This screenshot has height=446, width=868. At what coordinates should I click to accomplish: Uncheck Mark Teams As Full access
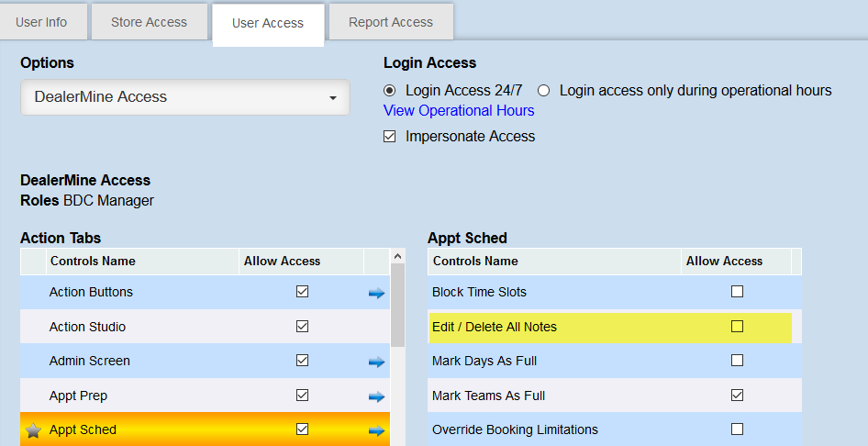[x=737, y=396]
